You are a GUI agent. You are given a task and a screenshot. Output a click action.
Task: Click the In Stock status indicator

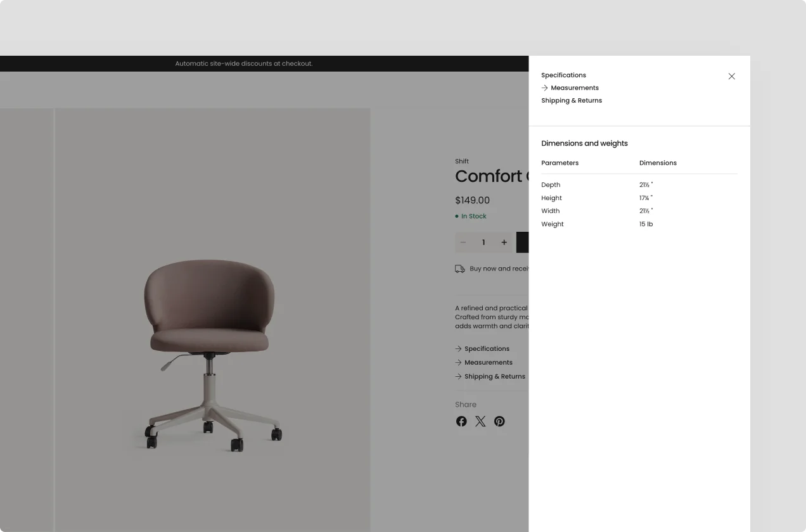[473, 217]
